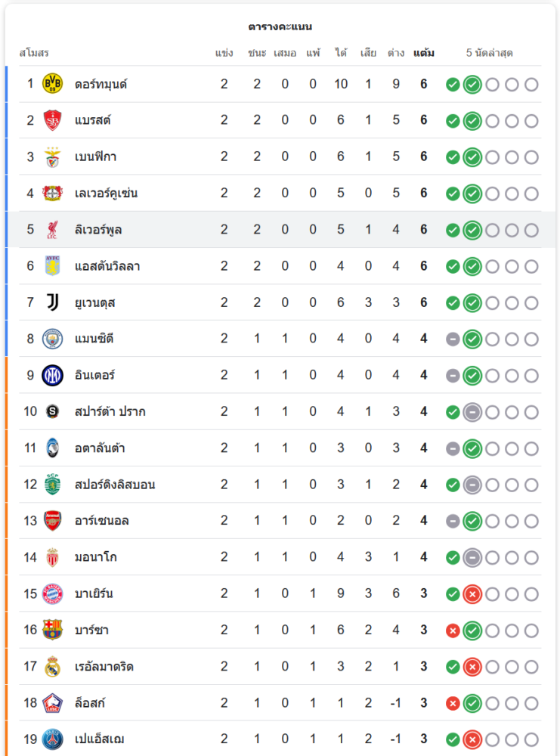Click the Benfica club crest
The width and height of the screenshot is (560, 756).
click(x=52, y=156)
